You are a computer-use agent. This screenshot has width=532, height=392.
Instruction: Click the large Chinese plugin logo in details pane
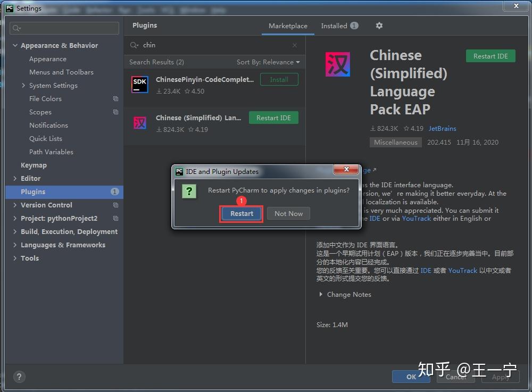(x=338, y=64)
